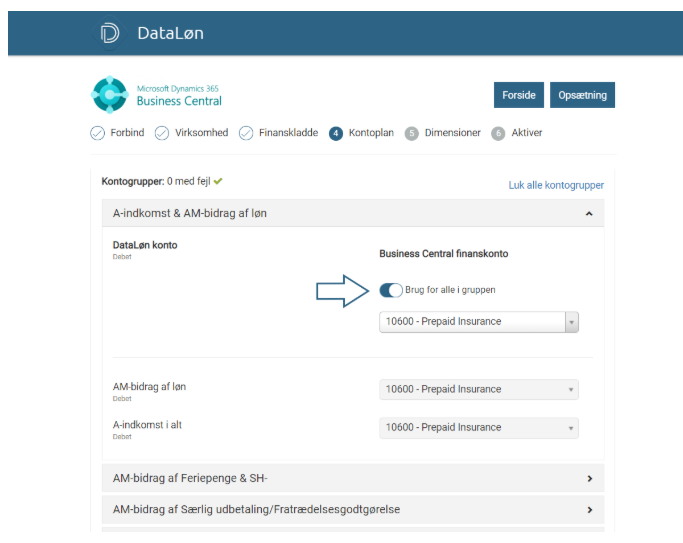Click the Finanskladde step checkmark icon

246,133
